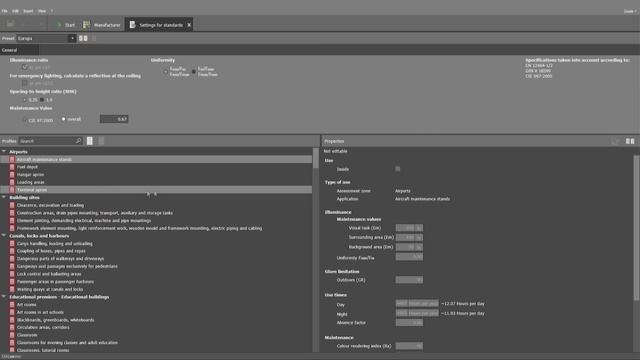
Task: Click the two-column layout icon in the Properties header
Action: [x=630, y=141]
